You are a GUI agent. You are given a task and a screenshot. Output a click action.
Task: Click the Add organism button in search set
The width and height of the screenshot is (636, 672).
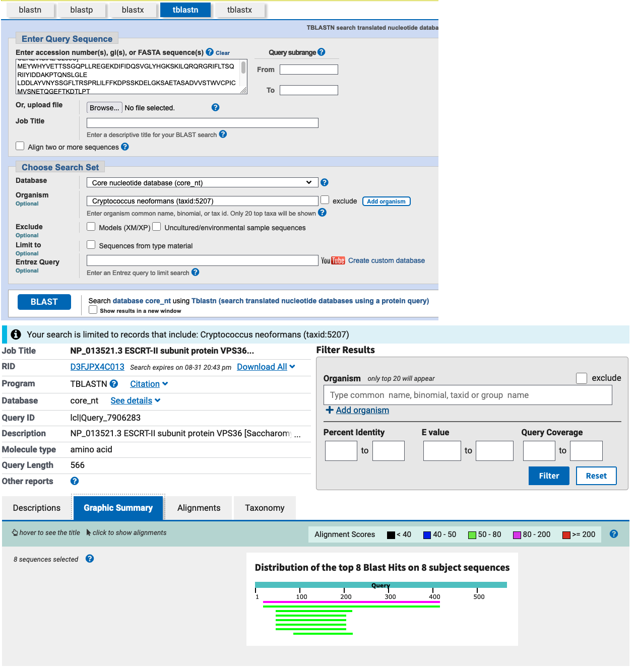tap(387, 201)
